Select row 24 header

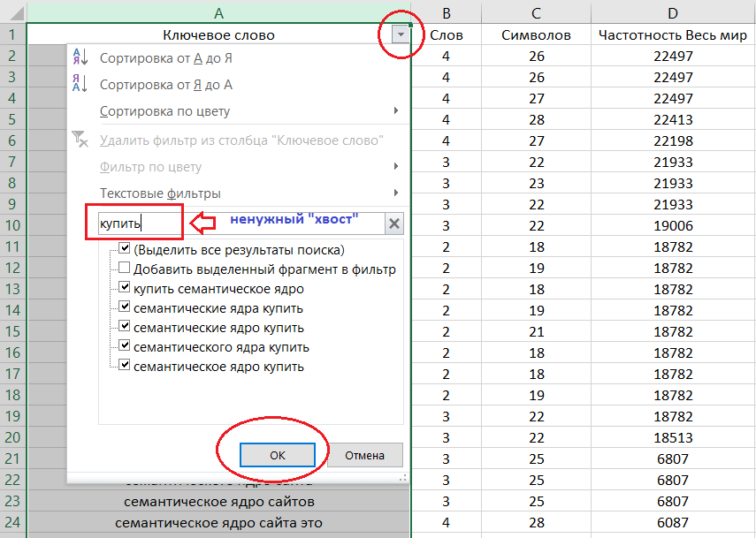(12, 522)
